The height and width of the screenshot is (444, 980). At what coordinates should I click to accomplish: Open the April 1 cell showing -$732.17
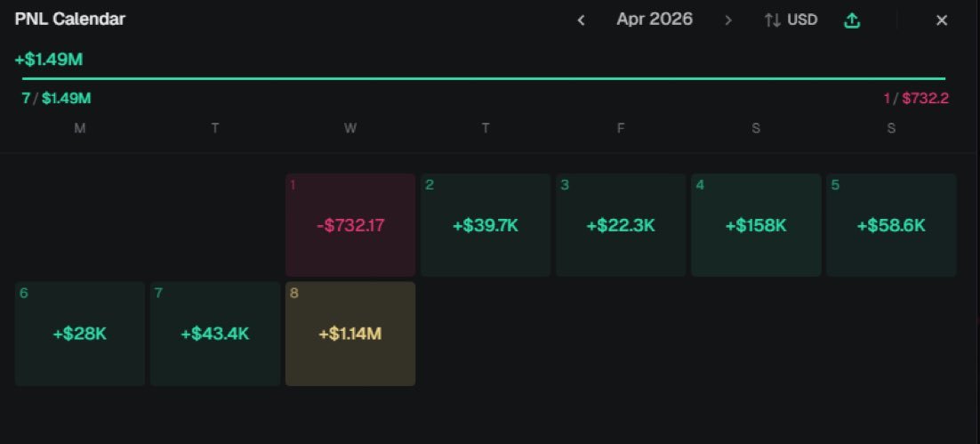click(350, 225)
